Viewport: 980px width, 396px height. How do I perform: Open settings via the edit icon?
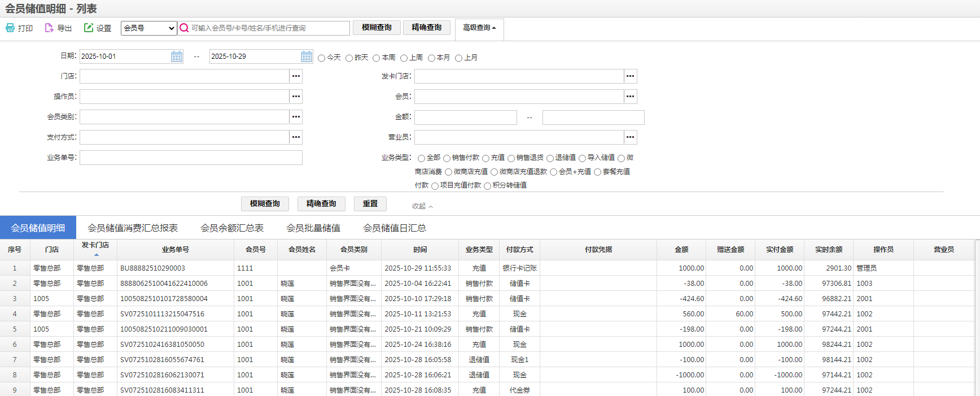click(89, 28)
